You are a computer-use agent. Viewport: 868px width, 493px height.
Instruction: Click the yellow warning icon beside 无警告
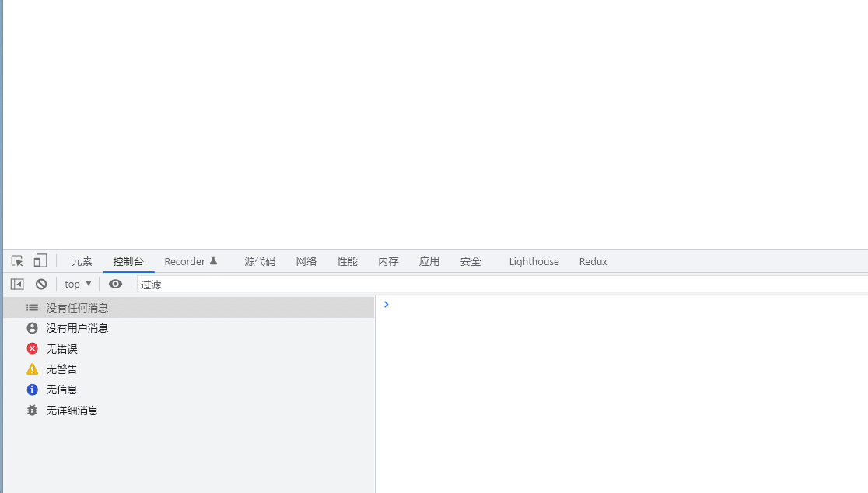pos(33,369)
